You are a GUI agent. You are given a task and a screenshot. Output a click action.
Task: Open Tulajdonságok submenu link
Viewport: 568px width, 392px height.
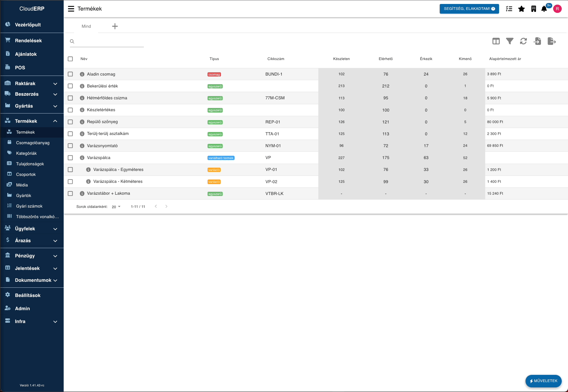pyautogui.click(x=32, y=164)
